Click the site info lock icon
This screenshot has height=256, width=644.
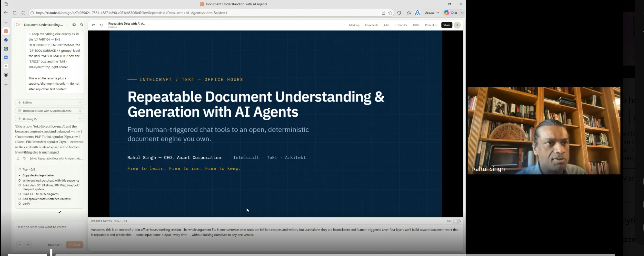(32, 13)
